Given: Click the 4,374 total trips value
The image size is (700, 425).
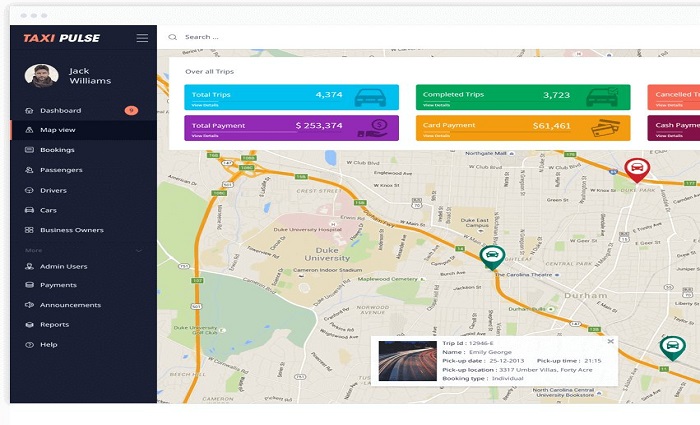Looking at the screenshot, I should coord(329,95).
